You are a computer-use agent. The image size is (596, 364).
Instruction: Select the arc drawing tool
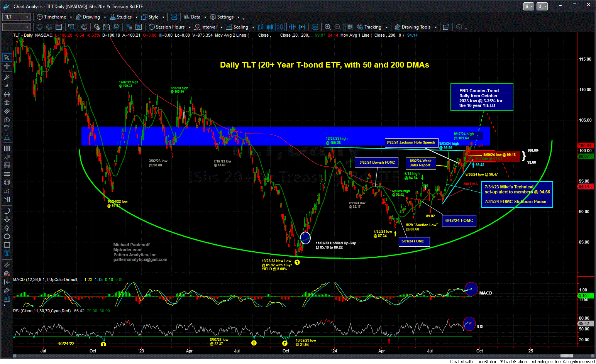click(x=7, y=211)
